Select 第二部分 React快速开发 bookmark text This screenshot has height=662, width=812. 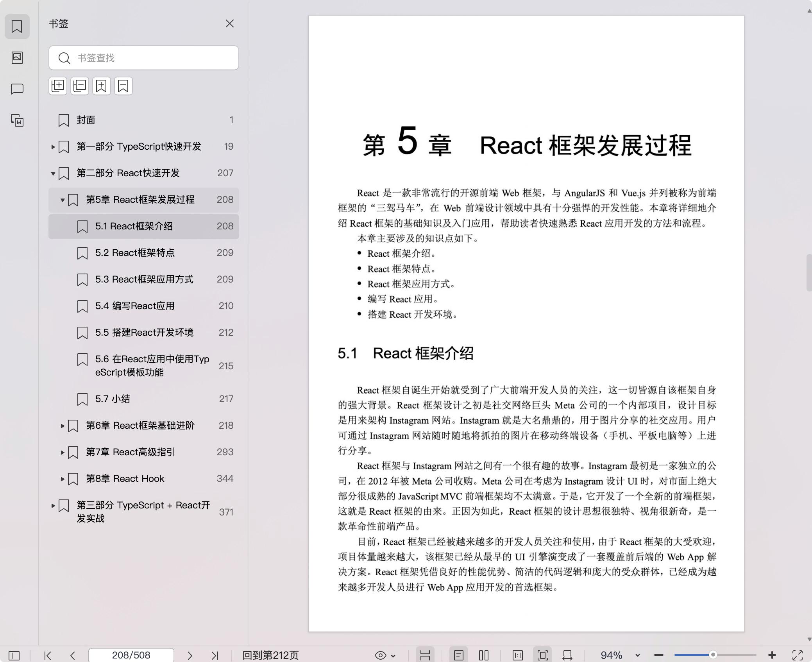128,173
